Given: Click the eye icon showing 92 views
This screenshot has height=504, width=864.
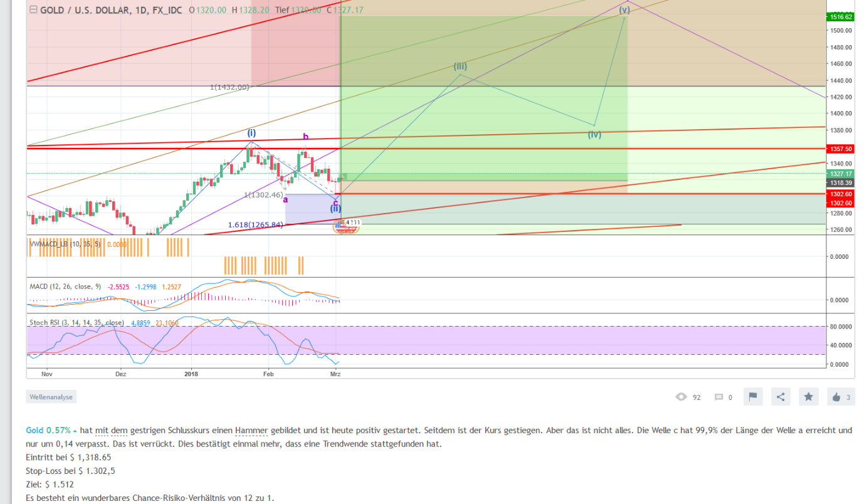Looking at the screenshot, I should click(681, 396).
